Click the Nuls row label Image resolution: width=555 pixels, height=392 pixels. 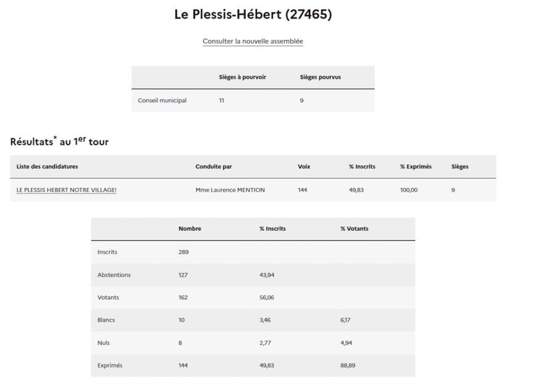[x=104, y=343]
